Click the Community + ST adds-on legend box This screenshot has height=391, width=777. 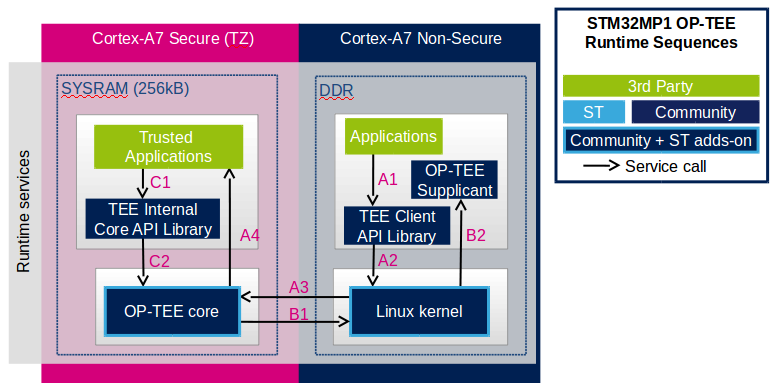click(x=661, y=141)
